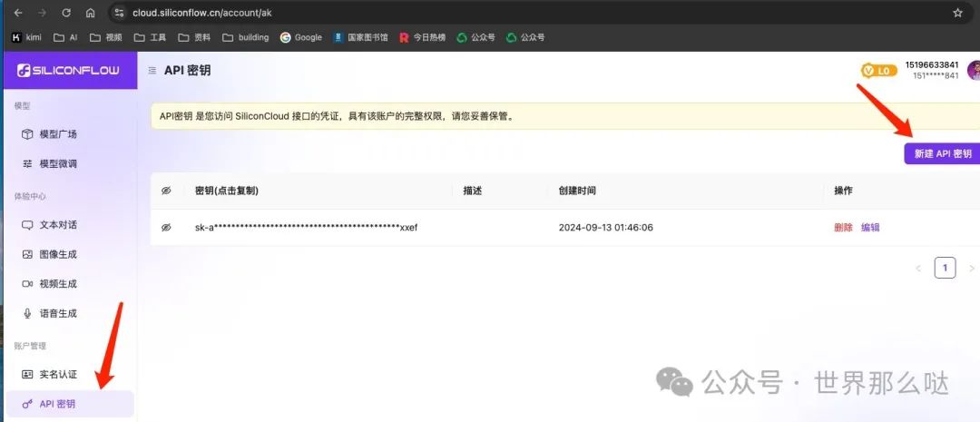Click the 创建时间 column header
Screen dimensions: 980x422
point(577,191)
